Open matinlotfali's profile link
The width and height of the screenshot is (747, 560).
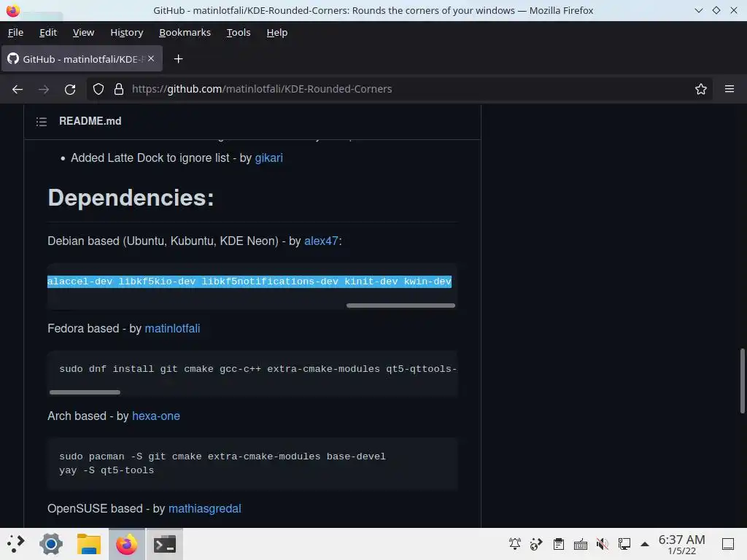tap(172, 329)
